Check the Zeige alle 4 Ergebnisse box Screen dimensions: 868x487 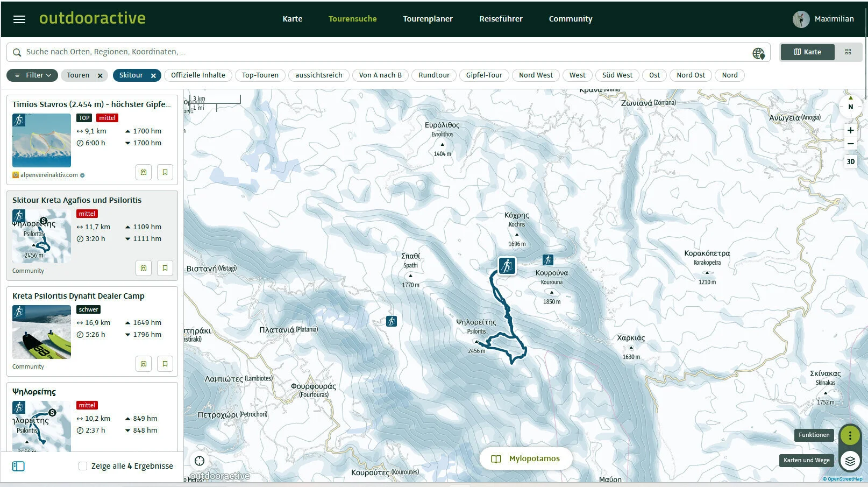point(83,466)
